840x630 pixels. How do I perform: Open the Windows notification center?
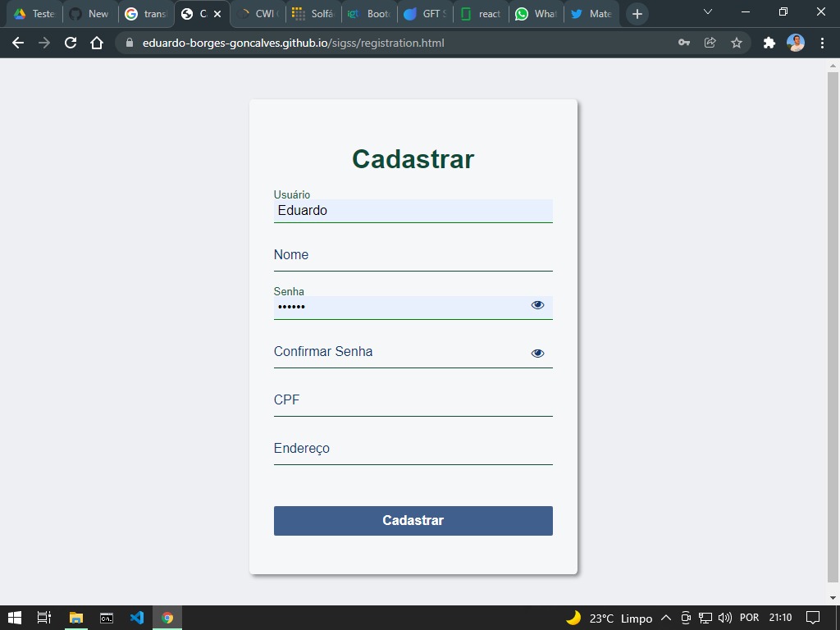[x=813, y=618]
